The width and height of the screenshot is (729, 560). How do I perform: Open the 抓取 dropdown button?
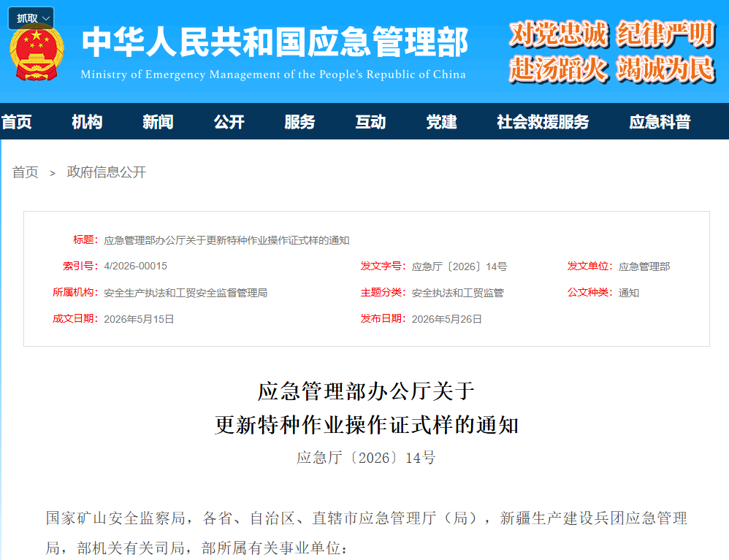(31, 18)
